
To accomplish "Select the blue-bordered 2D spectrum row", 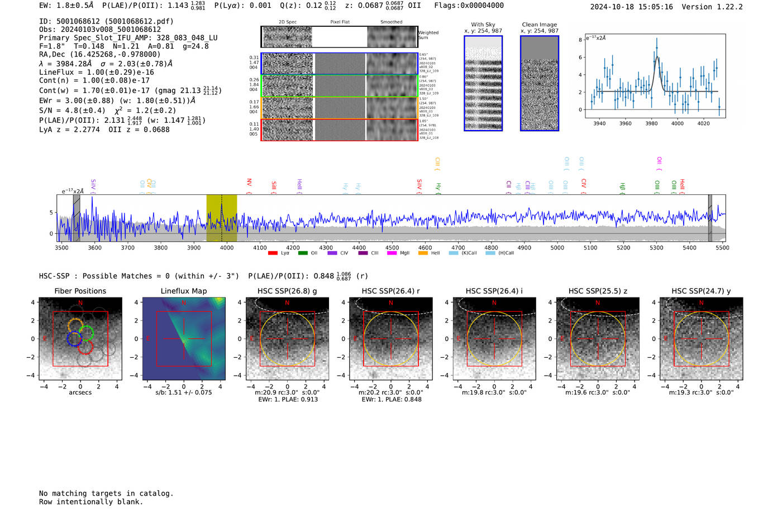I will (x=340, y=64).
